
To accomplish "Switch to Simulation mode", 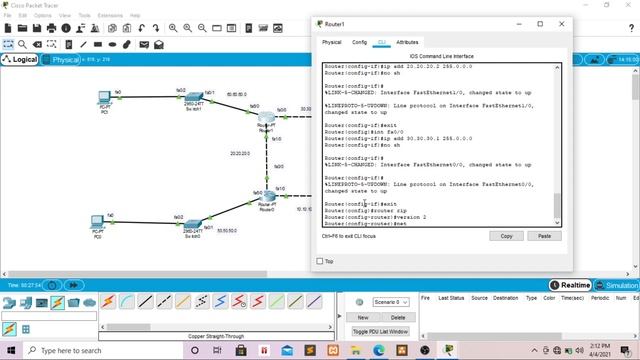I will point(616,285).
